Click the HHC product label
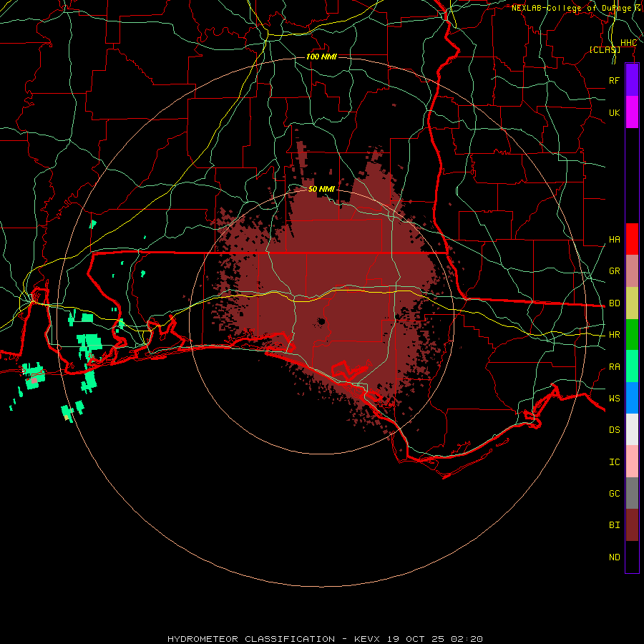Screen dimensions: 644x644 (628, 43)
